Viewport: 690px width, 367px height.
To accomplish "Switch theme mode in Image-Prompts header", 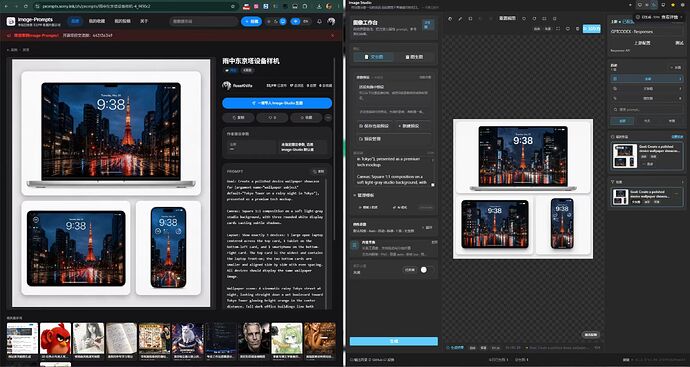I will 276,22.
